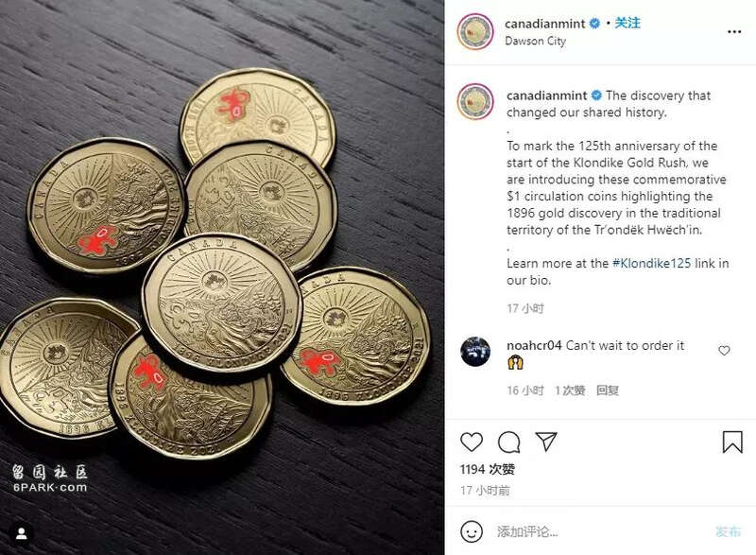
Task: Focus the 添加评论 comment input field
Action: 600,531
